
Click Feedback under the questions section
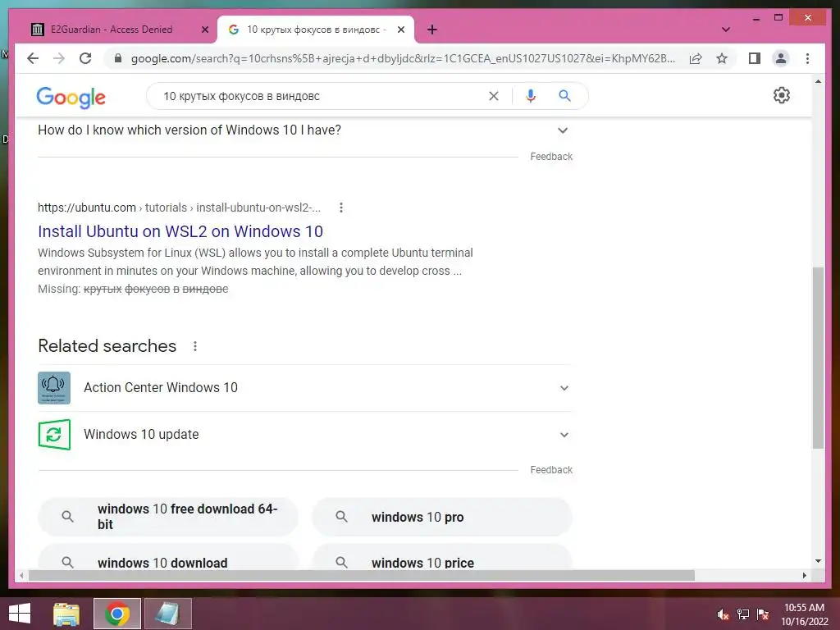tap(551, 157)
